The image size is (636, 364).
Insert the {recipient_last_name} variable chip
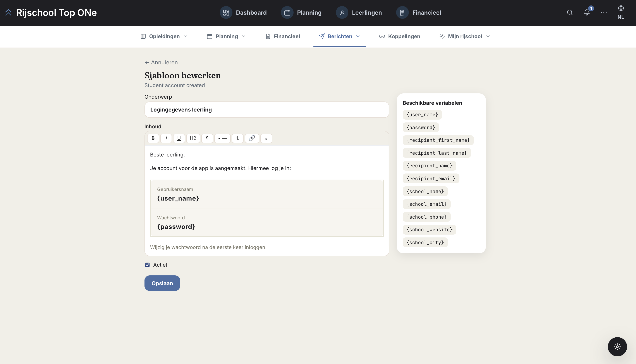tap(437, 153)
